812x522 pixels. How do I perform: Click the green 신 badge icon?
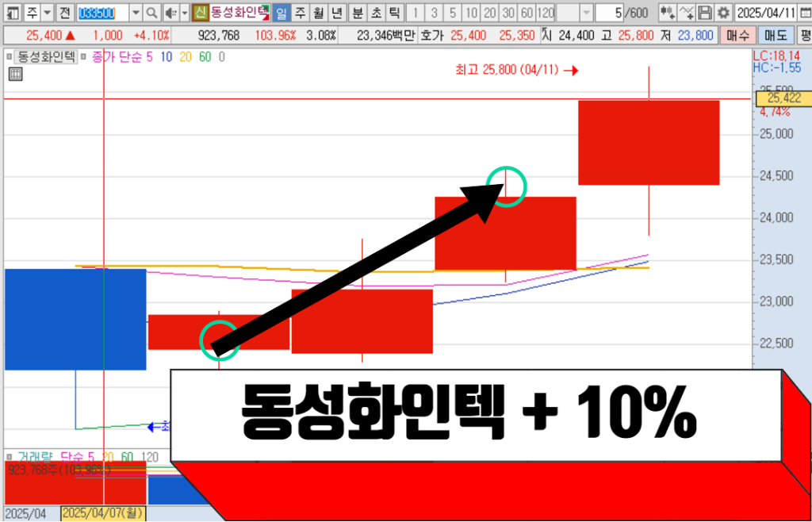click(200, 13)
